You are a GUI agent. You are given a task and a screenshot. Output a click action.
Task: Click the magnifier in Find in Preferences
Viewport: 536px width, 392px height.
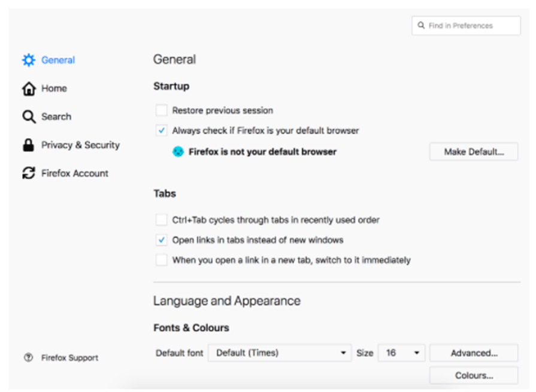422,26
